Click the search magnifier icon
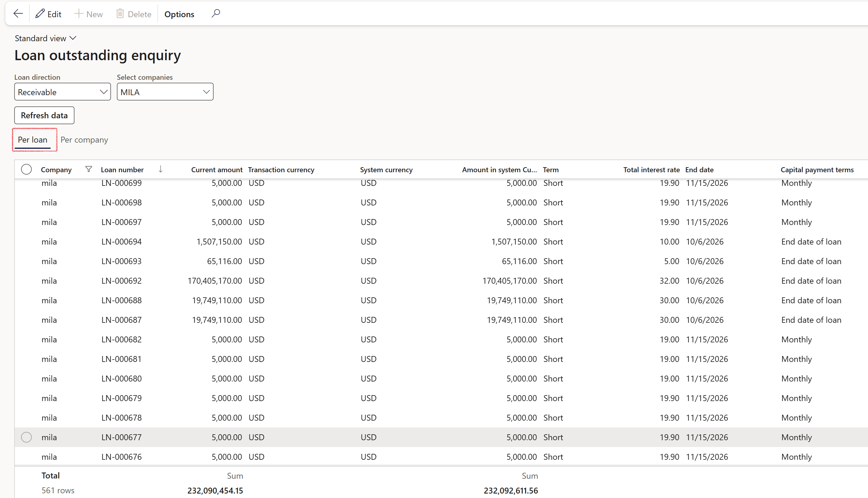The height and width of the screenshot is (498, 868). (216, 14)
